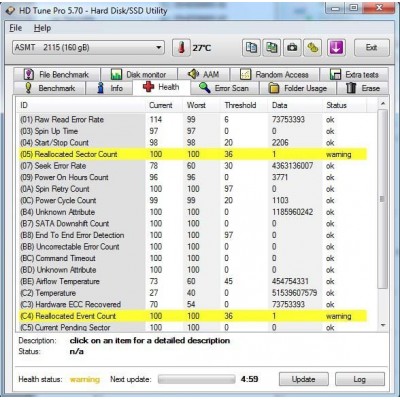Click the Exit button
Viewport: 400px width, 400px height.
(371, 48)
